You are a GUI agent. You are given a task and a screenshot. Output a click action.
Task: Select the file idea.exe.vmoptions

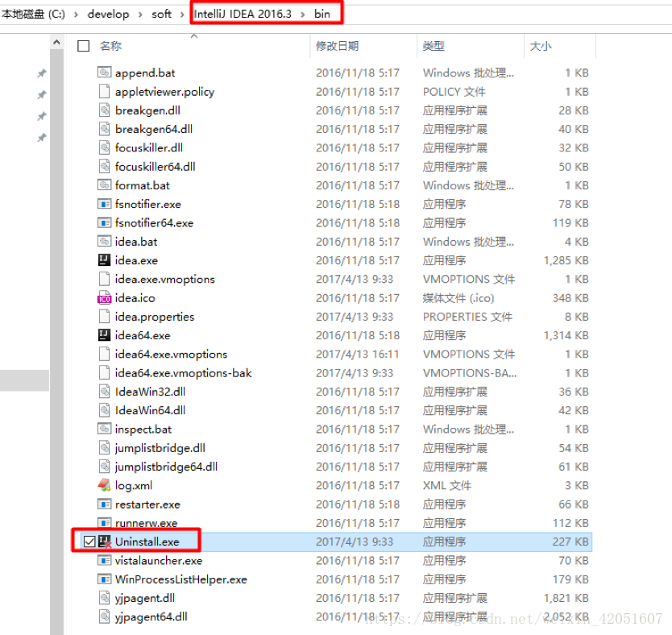coord(164,279)
